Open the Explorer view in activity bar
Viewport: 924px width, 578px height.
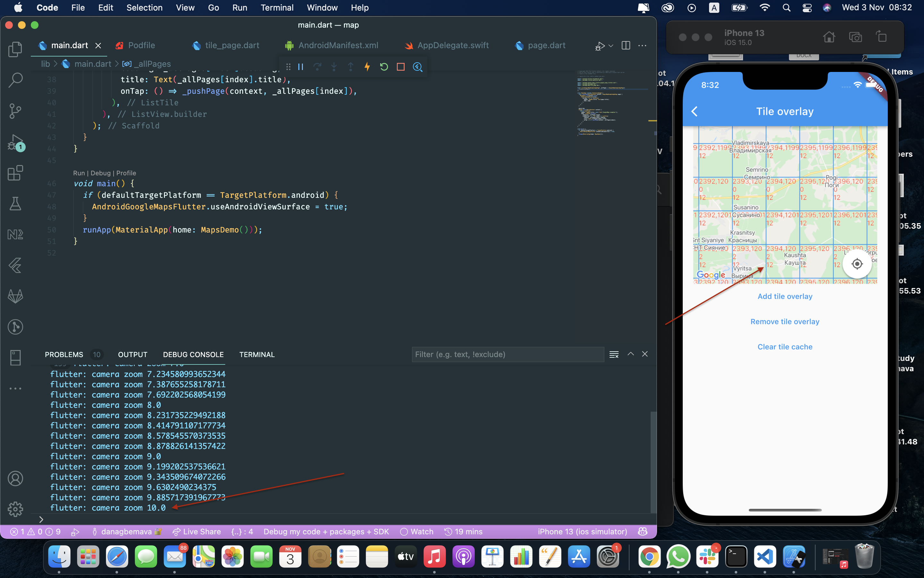[x=15, y=49]
